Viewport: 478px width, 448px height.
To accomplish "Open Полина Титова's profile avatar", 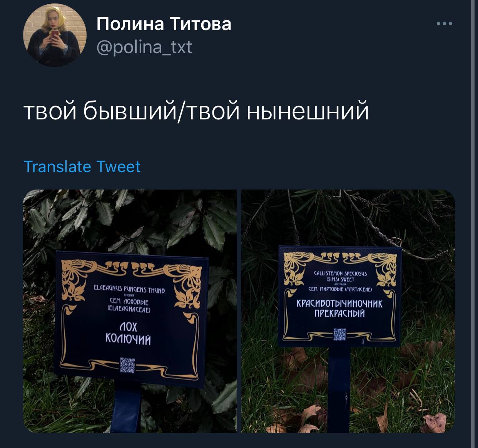I will tap(55, 37).
